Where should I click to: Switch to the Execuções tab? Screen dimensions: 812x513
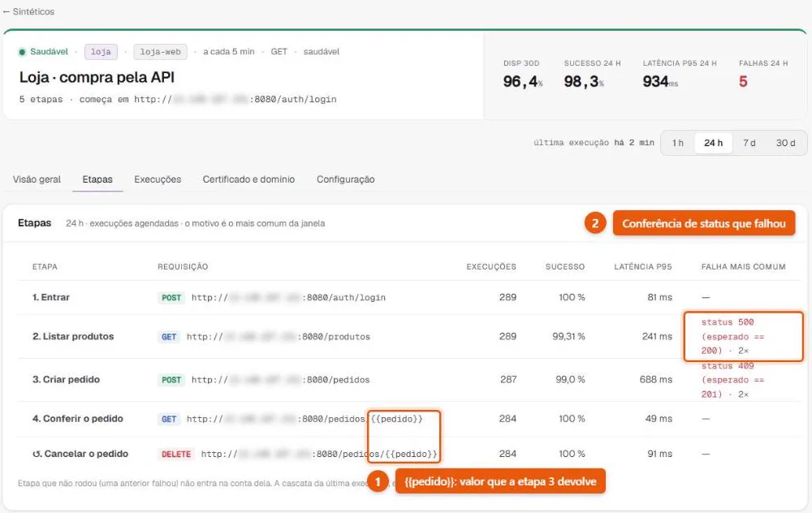pos(158,179)
